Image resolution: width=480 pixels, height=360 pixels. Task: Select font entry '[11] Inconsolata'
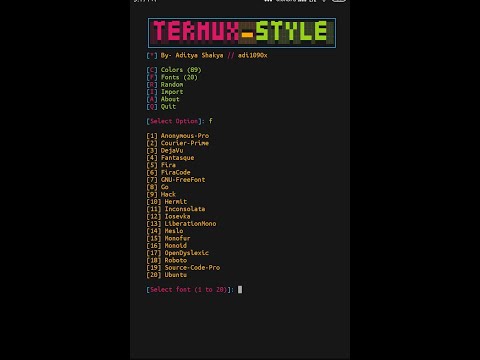tap(176, 209)
